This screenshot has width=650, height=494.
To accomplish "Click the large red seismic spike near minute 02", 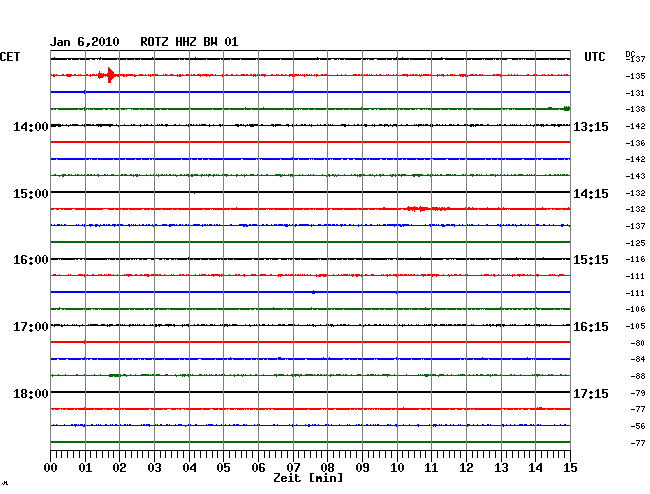I will (110, 75).
